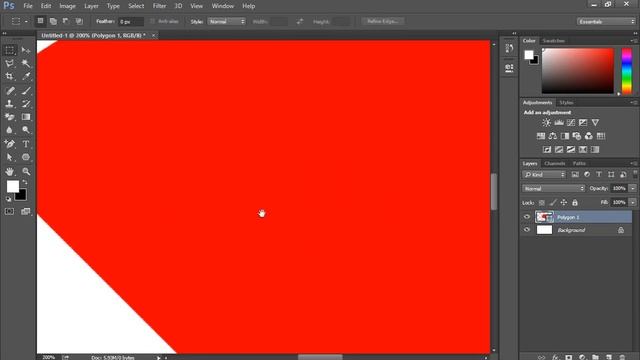Add a Curves adjustment

coord(571,122)
